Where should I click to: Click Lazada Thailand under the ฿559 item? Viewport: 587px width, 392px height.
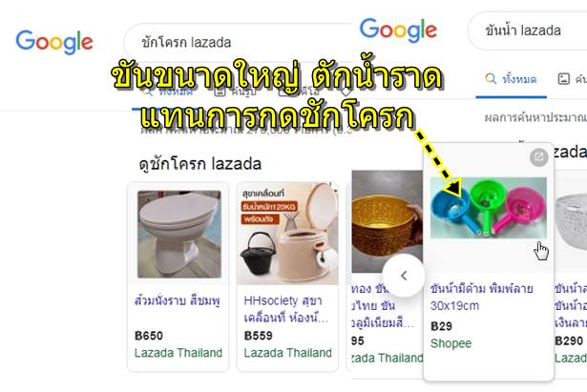287,353
